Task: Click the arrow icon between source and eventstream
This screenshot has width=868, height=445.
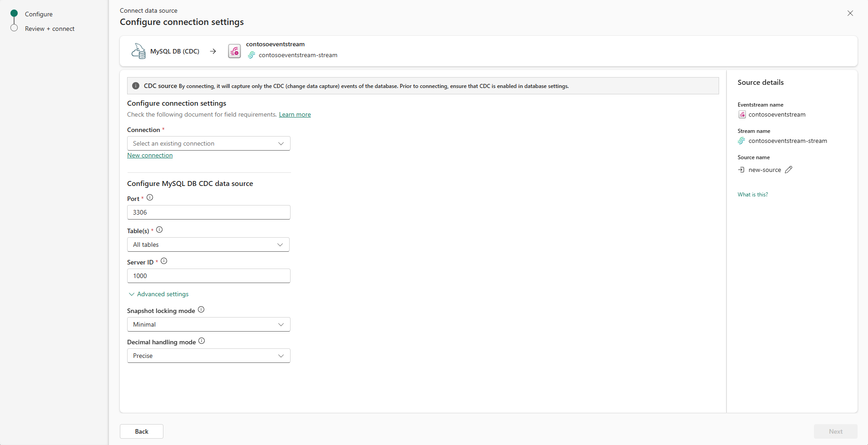Action: [x=213, y=51]
